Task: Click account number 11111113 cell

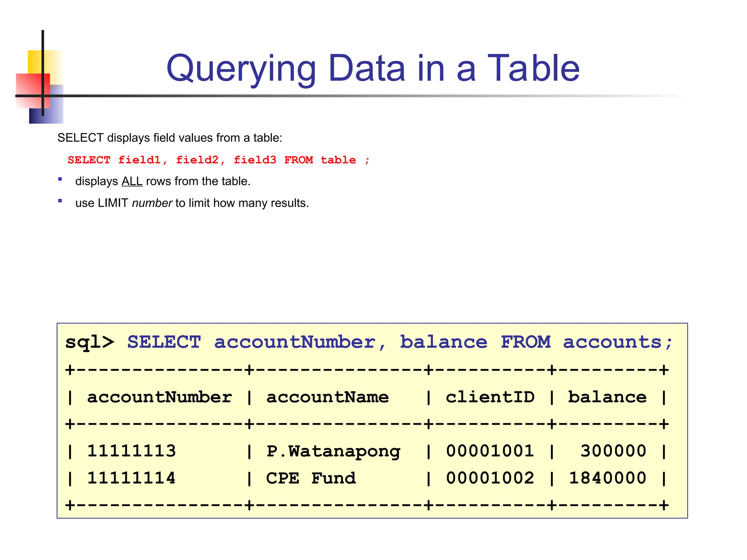Action: coord(131,451)
